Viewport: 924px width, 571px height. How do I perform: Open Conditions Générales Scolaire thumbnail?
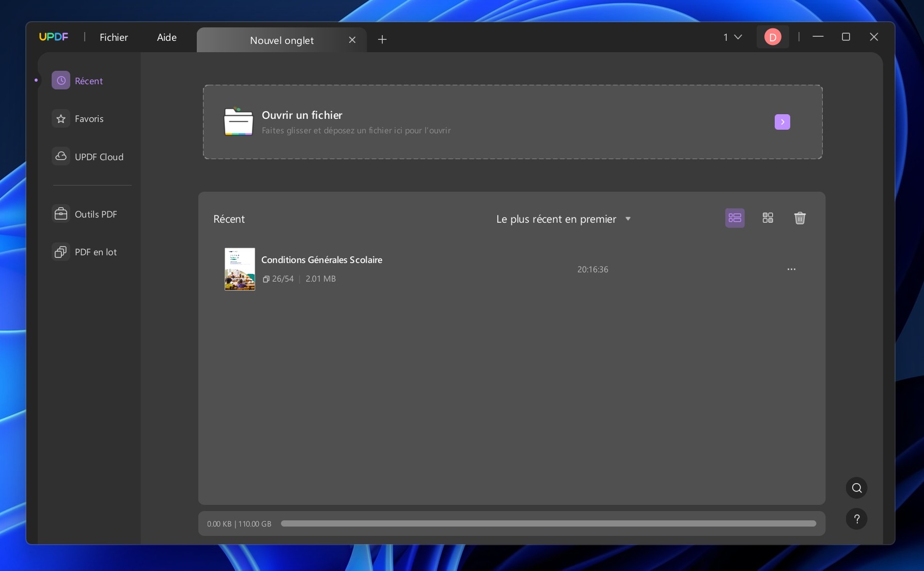tap(240, 269)
